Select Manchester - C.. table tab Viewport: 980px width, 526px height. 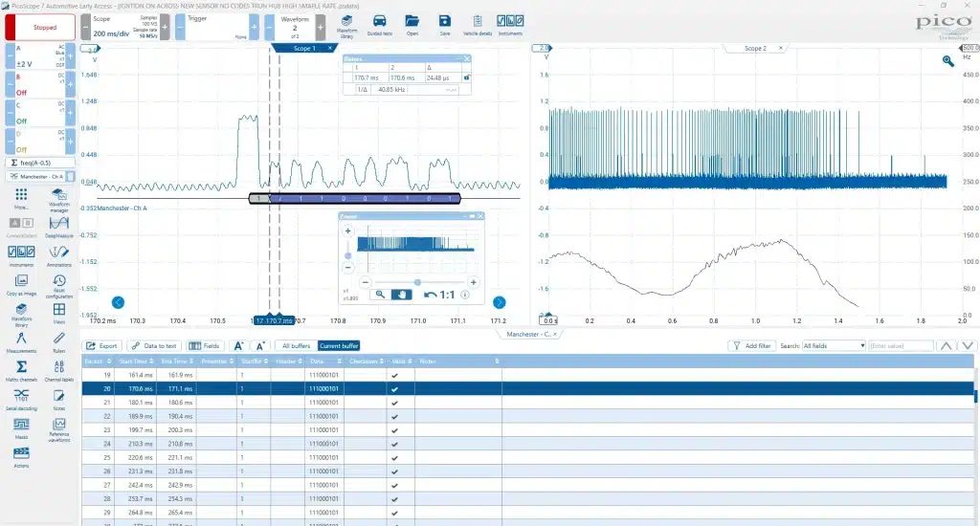(528, 334)
